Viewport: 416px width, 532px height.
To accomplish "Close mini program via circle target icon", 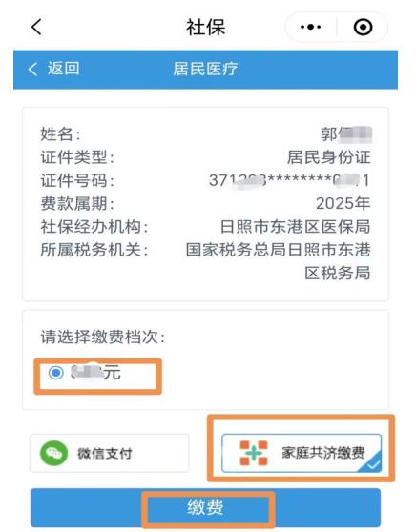I will tap(363, 27).
